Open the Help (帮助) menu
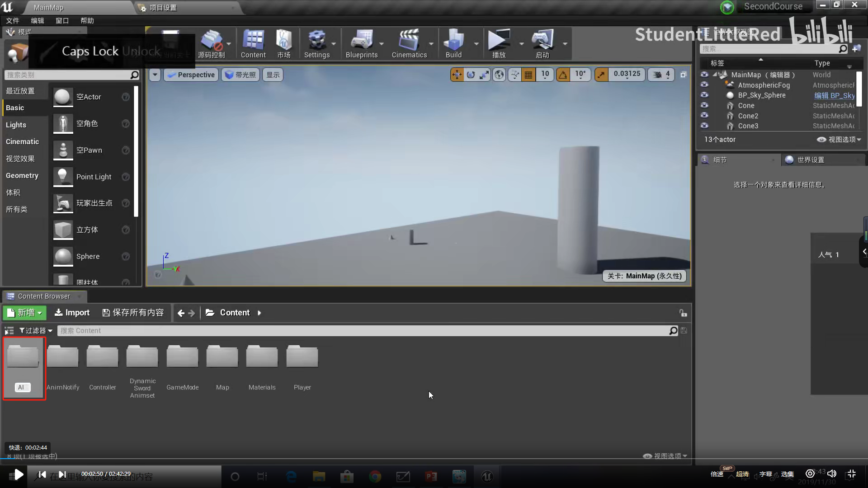 click(x=87, y=20)
